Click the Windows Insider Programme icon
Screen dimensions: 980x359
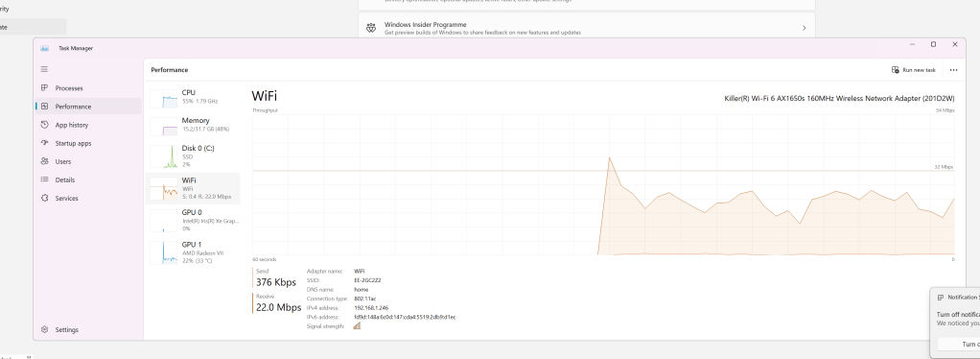point(371,28)
